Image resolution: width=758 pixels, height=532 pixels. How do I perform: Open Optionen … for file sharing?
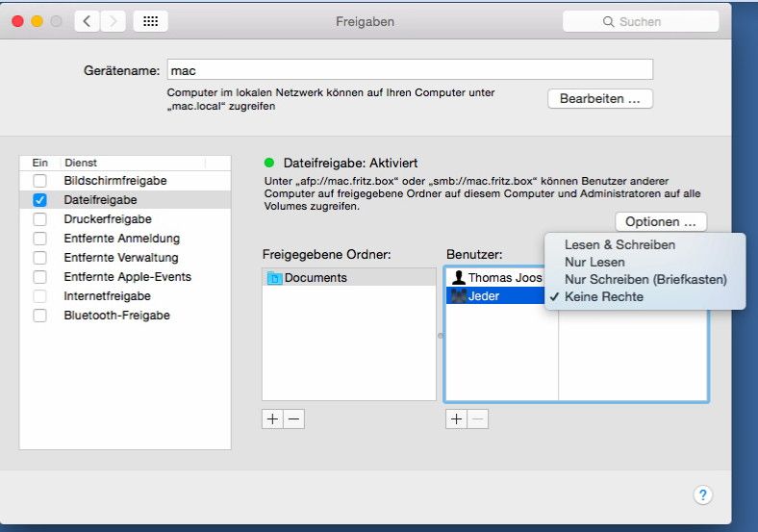660,222
